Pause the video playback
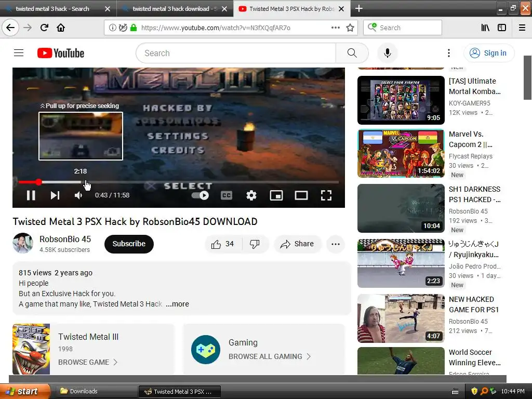 click(x=31, y=195)
